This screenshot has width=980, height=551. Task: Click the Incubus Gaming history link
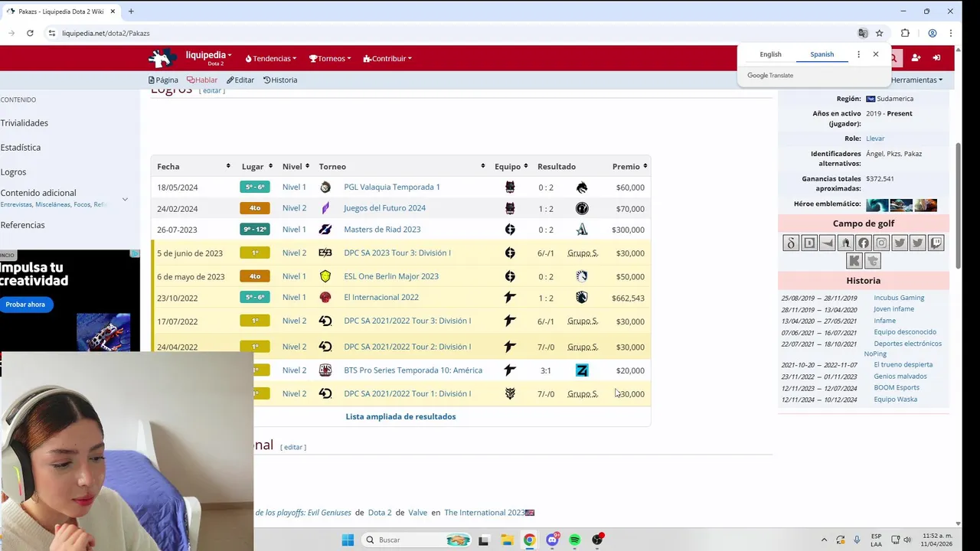[x=899, y=298]
